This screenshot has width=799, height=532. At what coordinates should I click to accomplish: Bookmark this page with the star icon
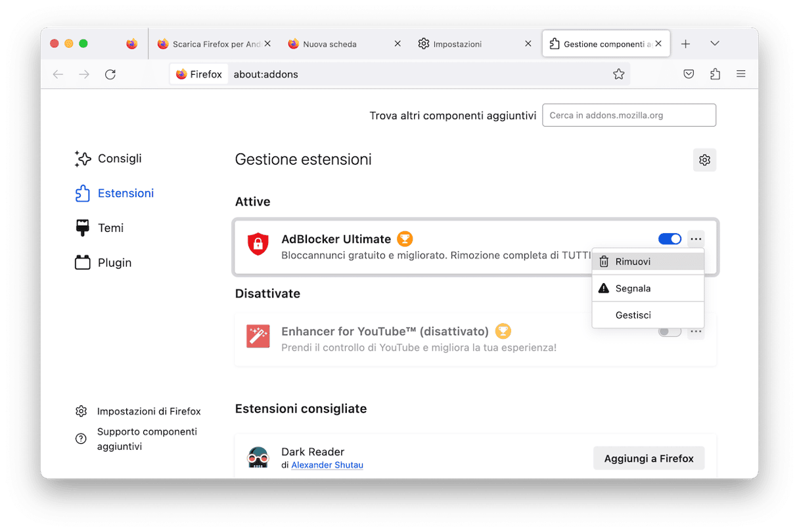[618, 74]
